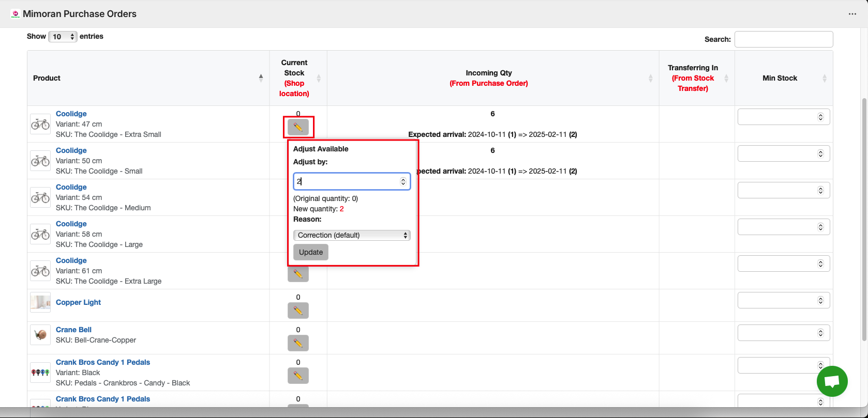Open the Crane Bell product link

coord(74,330)
